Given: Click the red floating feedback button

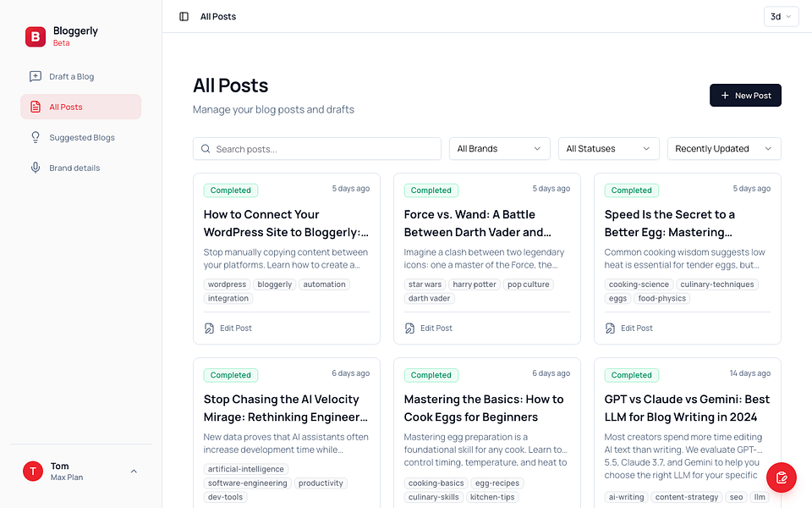Looking at the screenshot, I should tap(782, 478).
